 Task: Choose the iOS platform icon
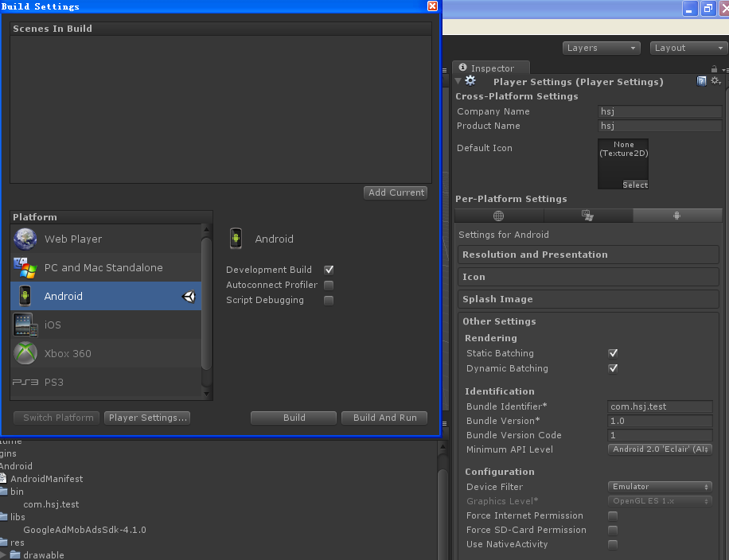(x=25, y=325)
